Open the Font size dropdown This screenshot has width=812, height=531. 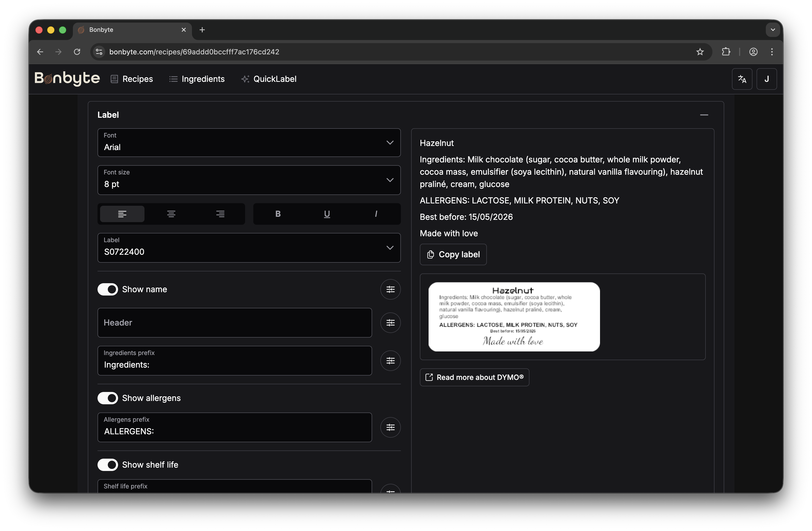[249, 180]
